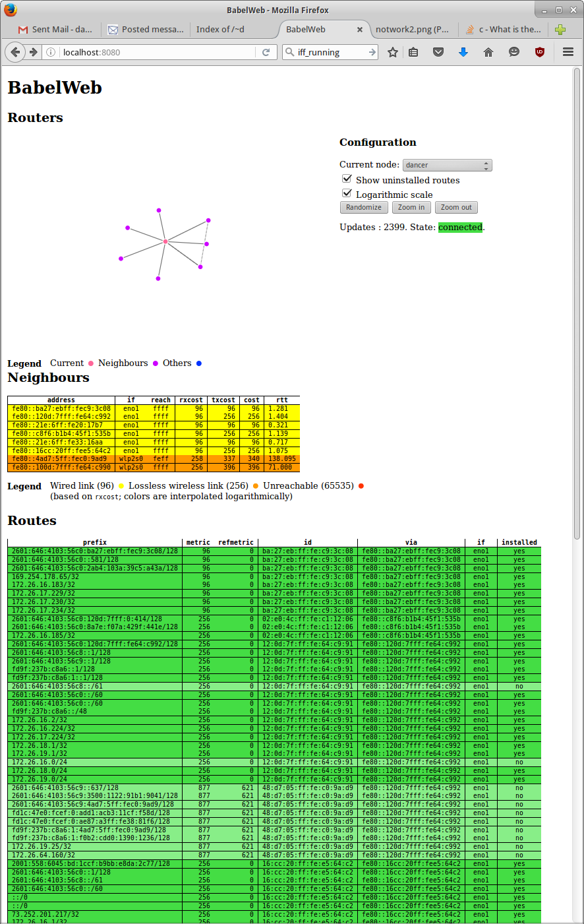
Task: Select route prefix 172.26.64.160/32
Action: 44,855
